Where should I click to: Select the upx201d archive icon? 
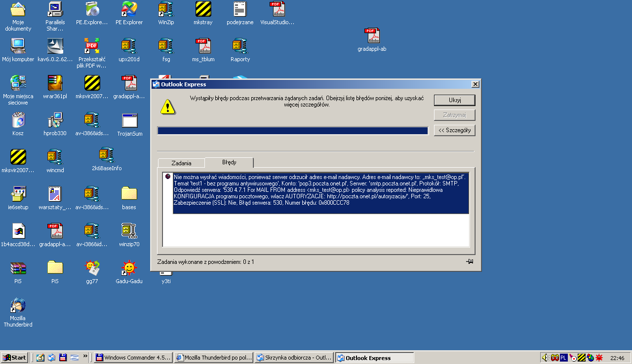point(129,50)
